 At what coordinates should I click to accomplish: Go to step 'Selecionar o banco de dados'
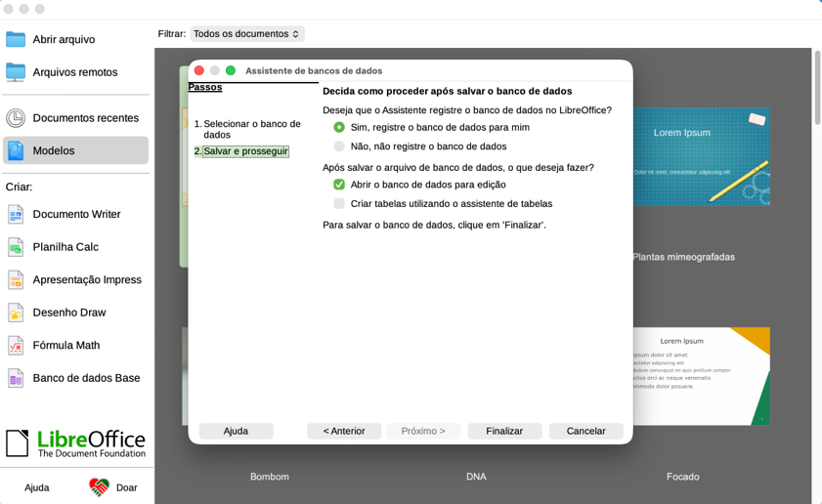[247, 129]
